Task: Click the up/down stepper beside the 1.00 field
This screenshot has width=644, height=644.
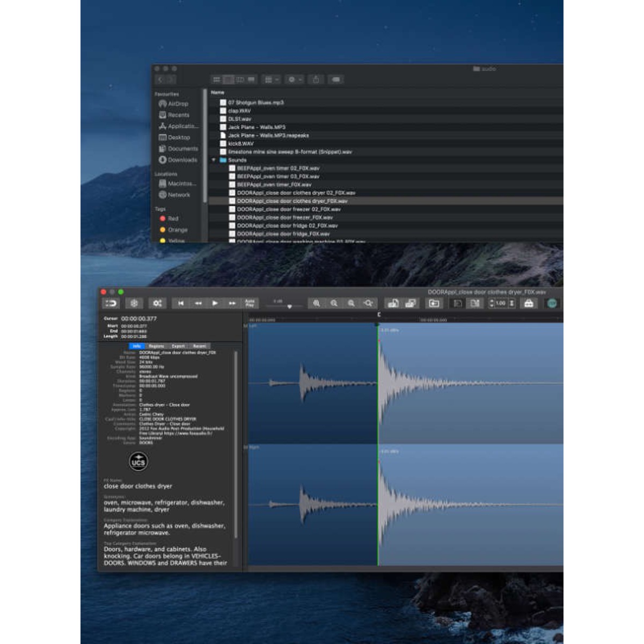Action: coord(491,303)
